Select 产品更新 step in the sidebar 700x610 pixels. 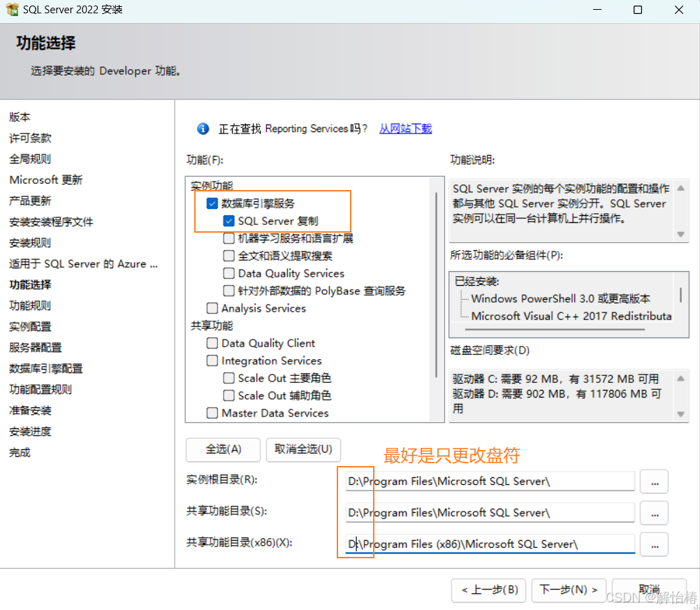[30, 201]
